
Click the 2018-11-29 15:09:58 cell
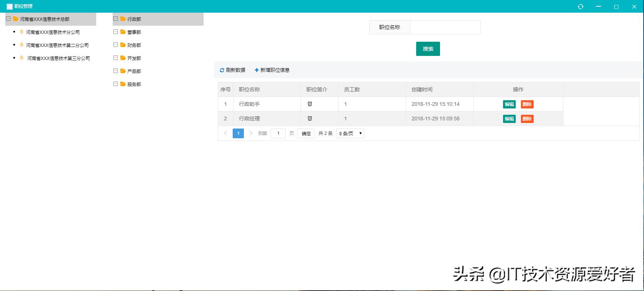click(x=440, y=118)
